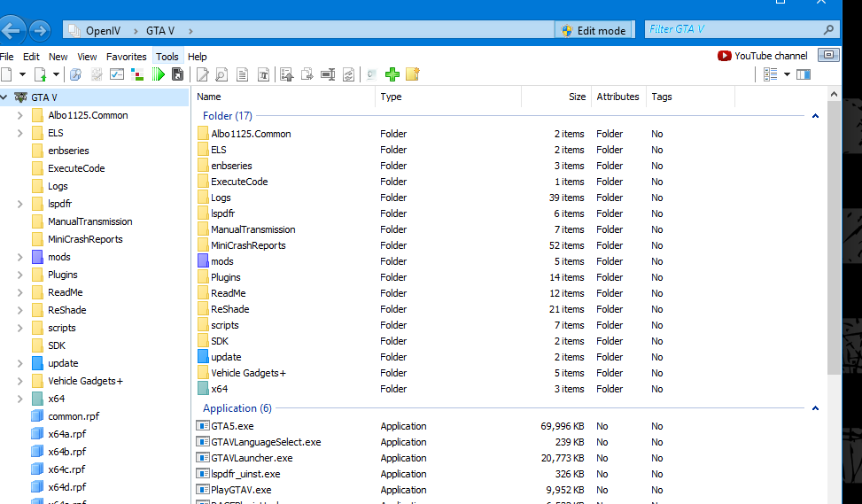Click OpenIV in the breadcrumb path
This screenshot has width=862, height=504.
pos(103,31)
